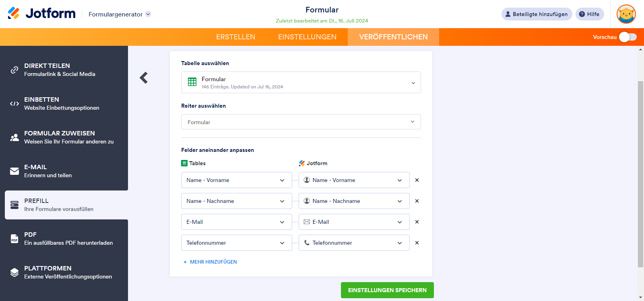Image resolution: width=644 pixels, height=301 pixels.
Task: Delete the E-Mail field mapping row
Action: (417, 222)
